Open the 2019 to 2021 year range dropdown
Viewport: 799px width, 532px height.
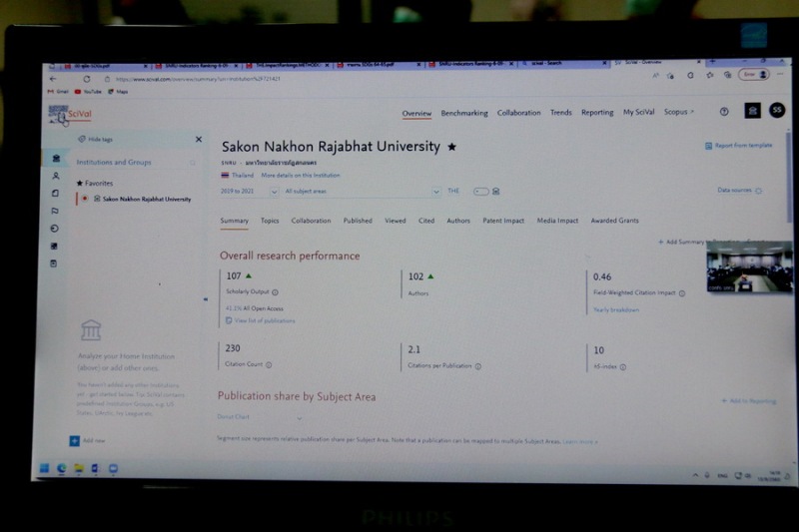pos(249,191)
